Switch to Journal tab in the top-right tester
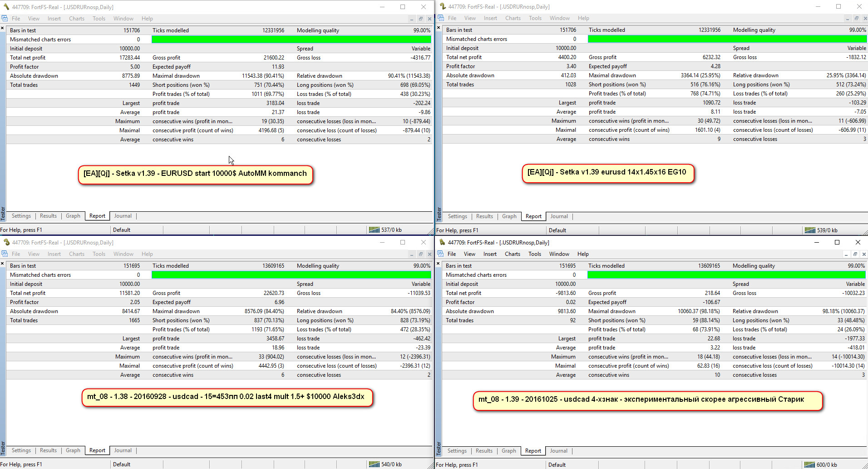The width and height of the screenshot is (868, 469). pyautogui.click(x=559, y=216)
